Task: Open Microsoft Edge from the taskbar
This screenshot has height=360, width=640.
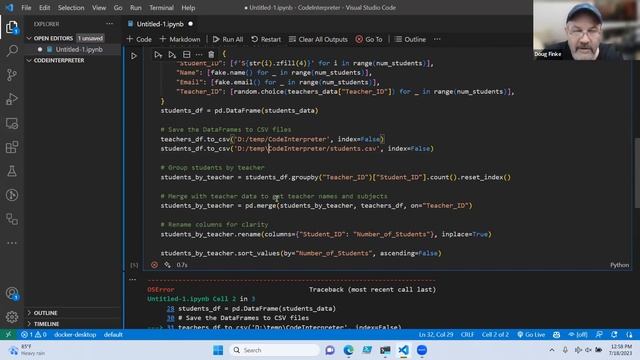Action: point(349,350)
